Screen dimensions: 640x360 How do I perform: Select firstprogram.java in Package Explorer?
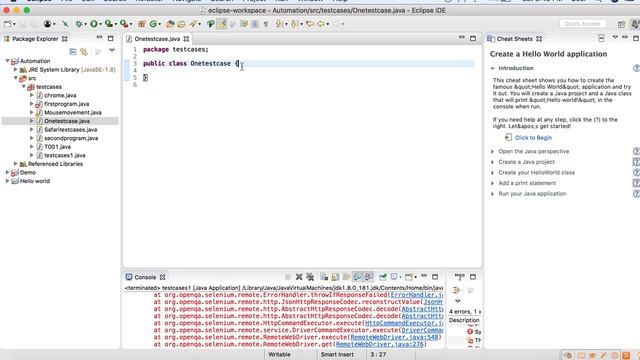(67, 104)
